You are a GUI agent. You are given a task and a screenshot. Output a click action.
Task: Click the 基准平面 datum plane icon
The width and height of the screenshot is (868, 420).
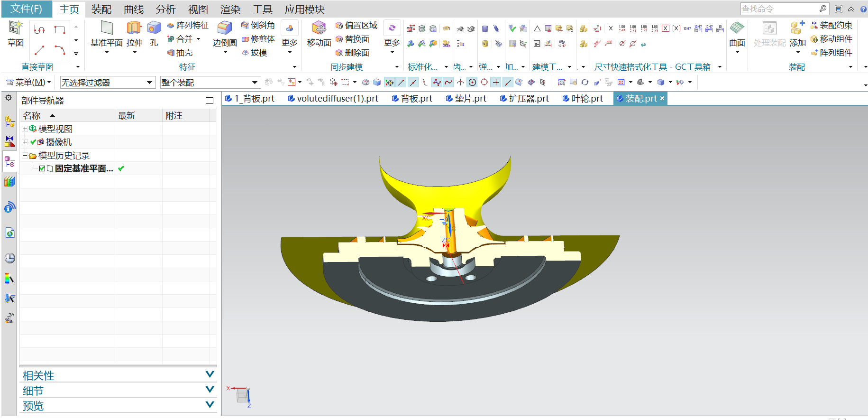[107, 28]
